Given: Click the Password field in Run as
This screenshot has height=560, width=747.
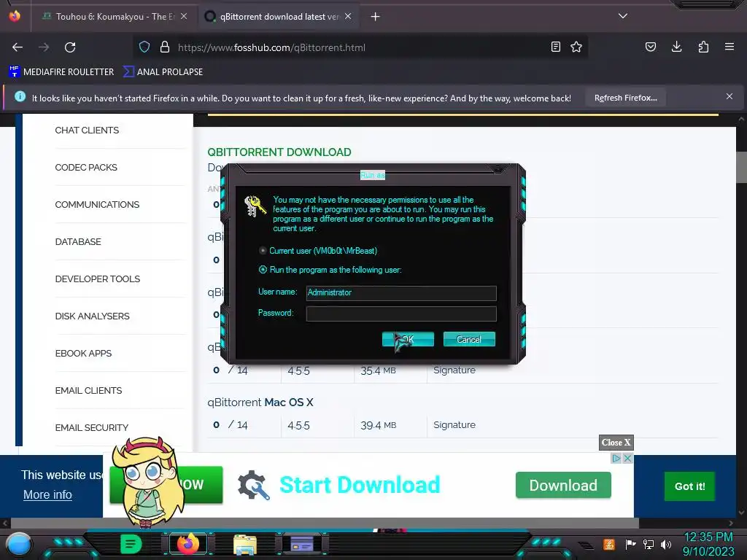Looking at the screenshot, I should click(401, 314).
